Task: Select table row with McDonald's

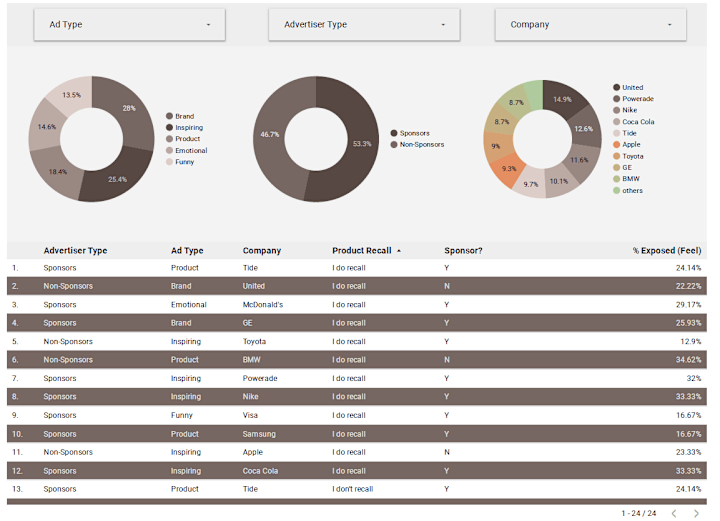Action: pyautogui.click(x=357, y=305)
